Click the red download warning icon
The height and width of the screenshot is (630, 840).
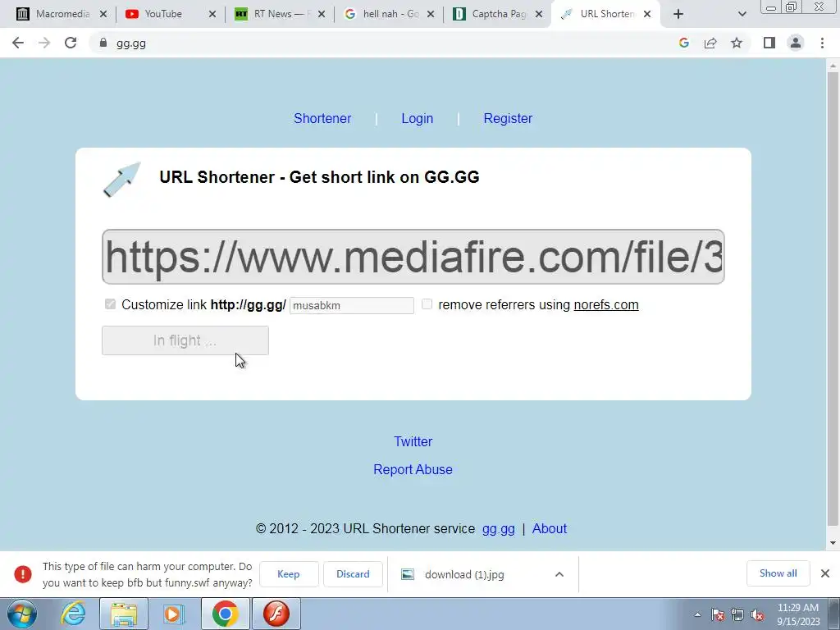click(22, 574)
